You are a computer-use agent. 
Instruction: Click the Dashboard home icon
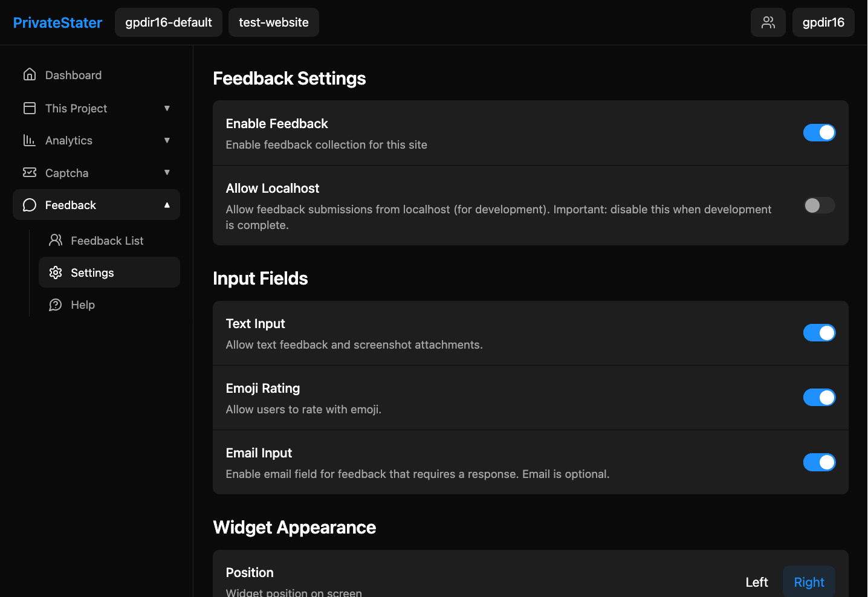pyautogui.click(x=30, y=74)
